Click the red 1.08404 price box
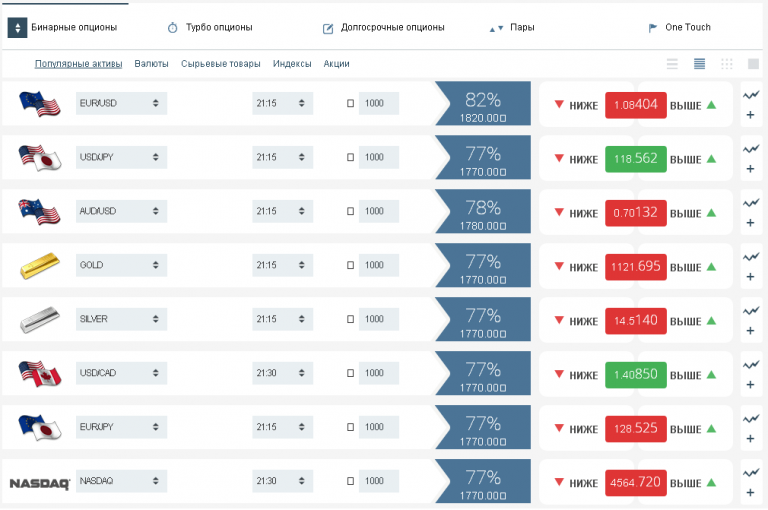 click(x=636, y=105)
